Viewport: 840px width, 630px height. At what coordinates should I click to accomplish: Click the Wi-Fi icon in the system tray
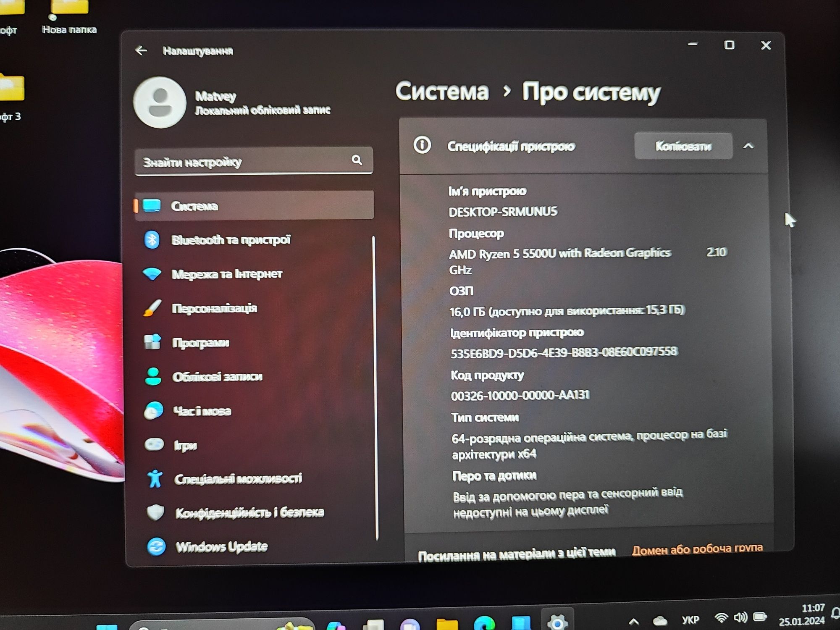point(721,618)
